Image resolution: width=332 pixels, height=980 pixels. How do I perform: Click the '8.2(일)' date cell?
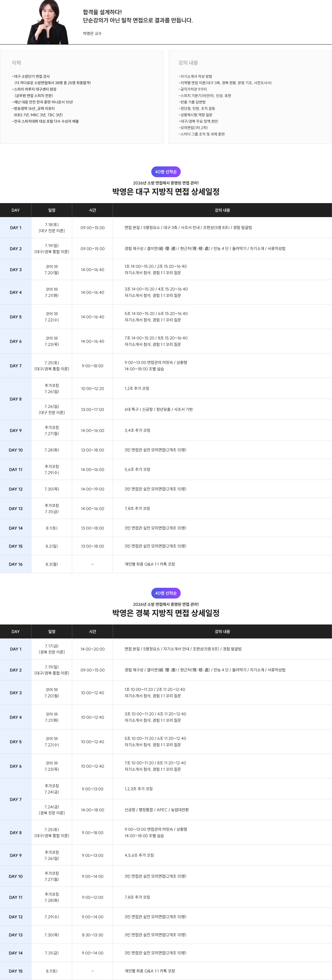[52, 546]
